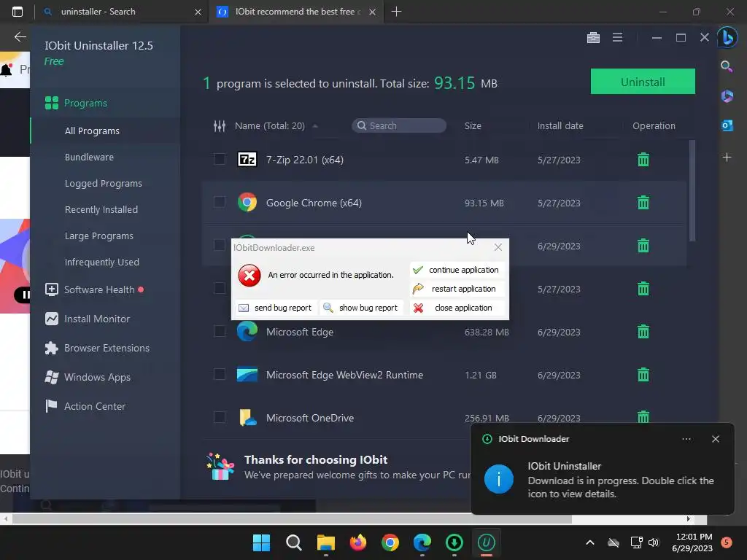The image size is (747, 560).
Task: Open Firefox from the taskbar
Action: point(357,542)
